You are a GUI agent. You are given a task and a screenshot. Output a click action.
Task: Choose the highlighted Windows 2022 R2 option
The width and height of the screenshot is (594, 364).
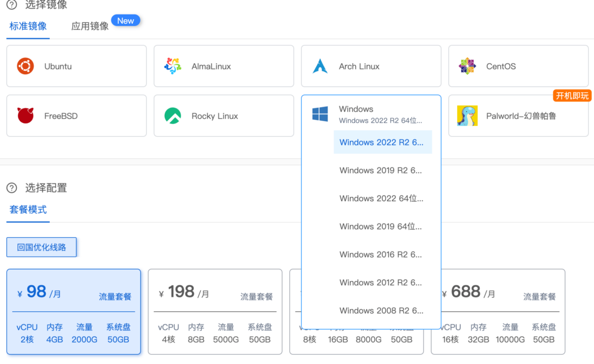pos(383,142)
